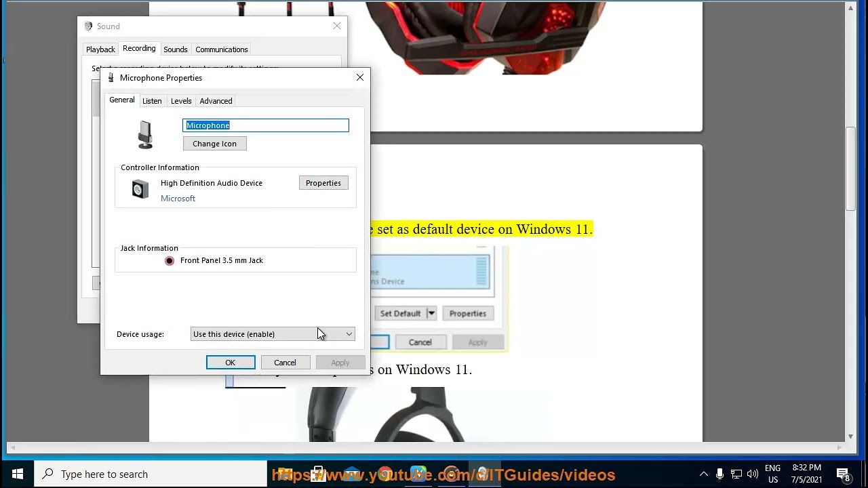Select the Recording tab in Sound window
The width and height of the screenshot is (868, 488).
pyautogui.click(x=139, y=49)
